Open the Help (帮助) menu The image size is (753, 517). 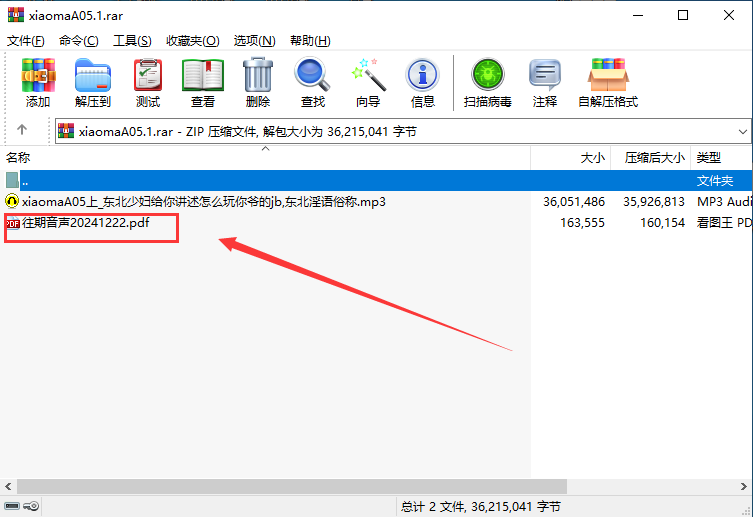310,41
